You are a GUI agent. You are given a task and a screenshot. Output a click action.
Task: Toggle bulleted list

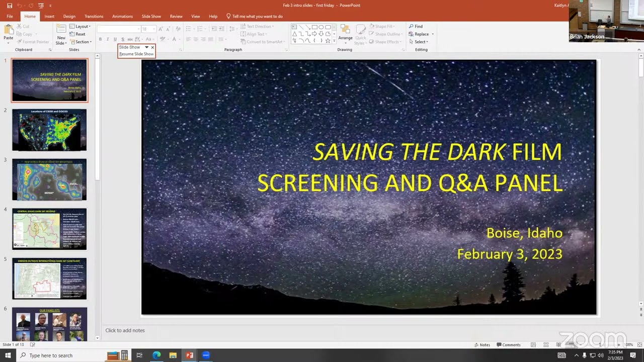[190, 29]
